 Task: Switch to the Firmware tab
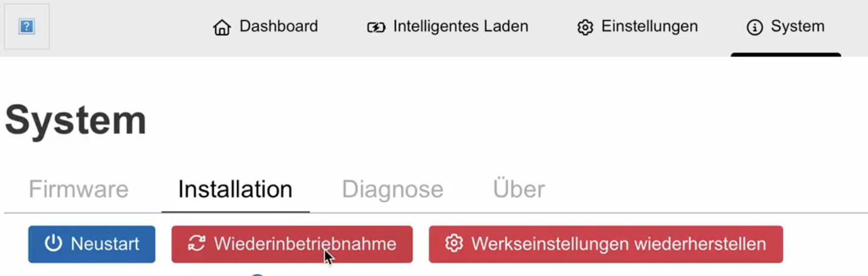point(79,189)
